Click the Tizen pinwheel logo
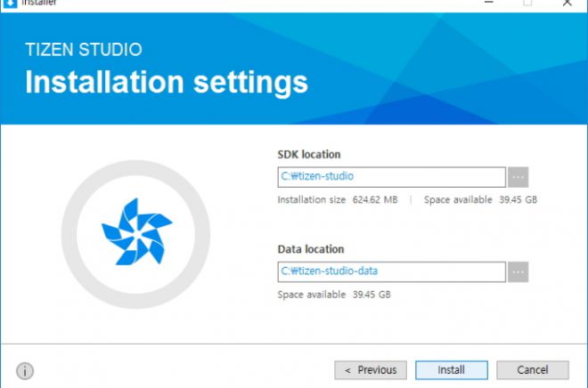588x388 pixels. [x=136, y=232]
